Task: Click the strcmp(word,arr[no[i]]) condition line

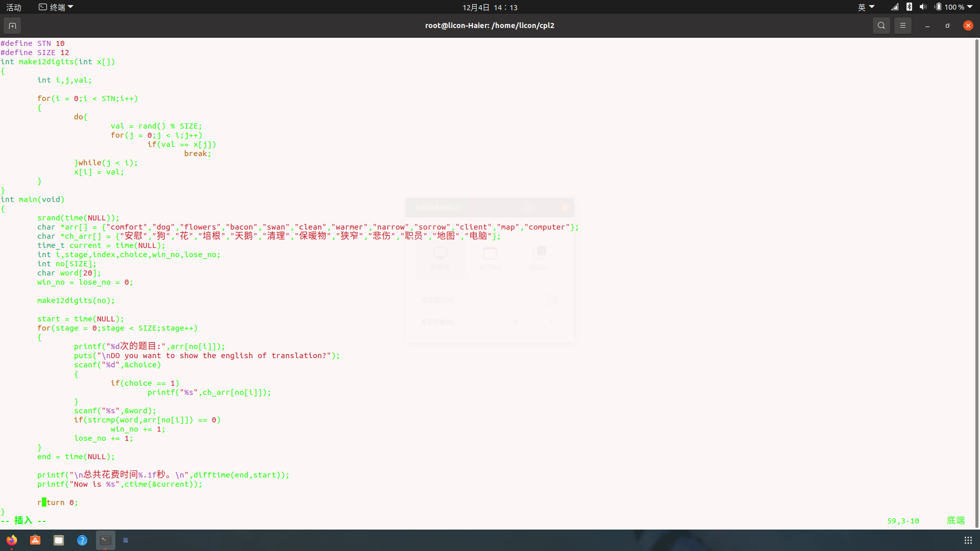Action: [147, 420]
